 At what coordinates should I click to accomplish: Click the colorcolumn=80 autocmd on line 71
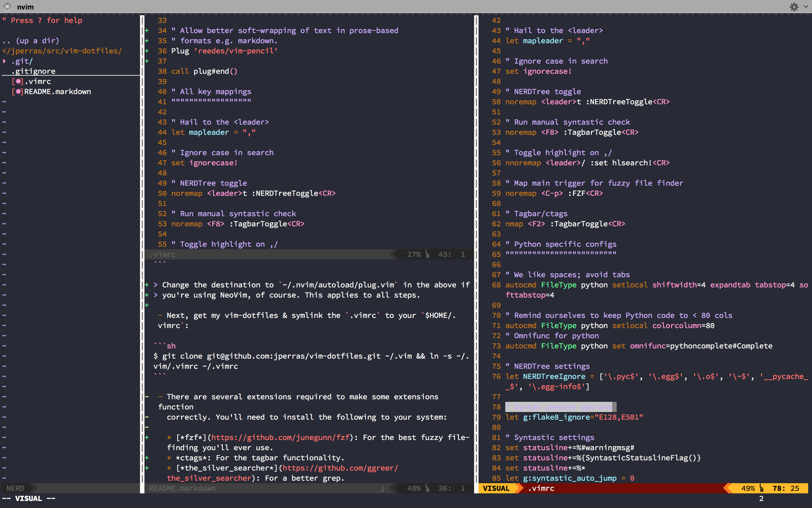610,326
